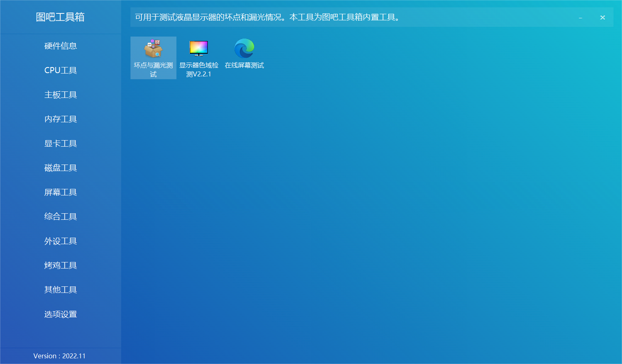622x364 pixels.
Task: Open 磁盘工具 category
Action: 61,168
